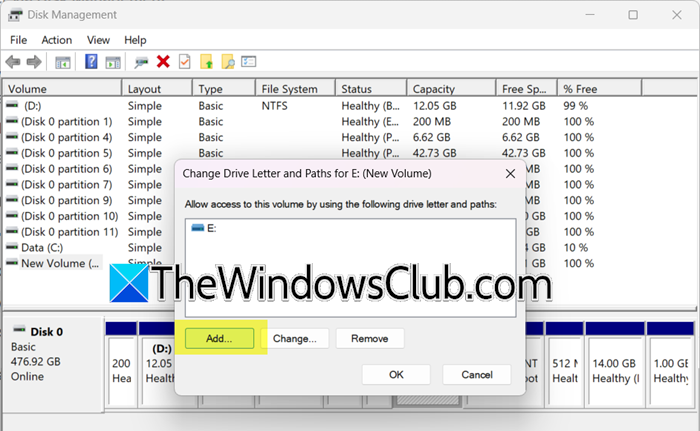Select the New Volume row
The width and height of the screenshot is (700, 431).
[60, 263]
